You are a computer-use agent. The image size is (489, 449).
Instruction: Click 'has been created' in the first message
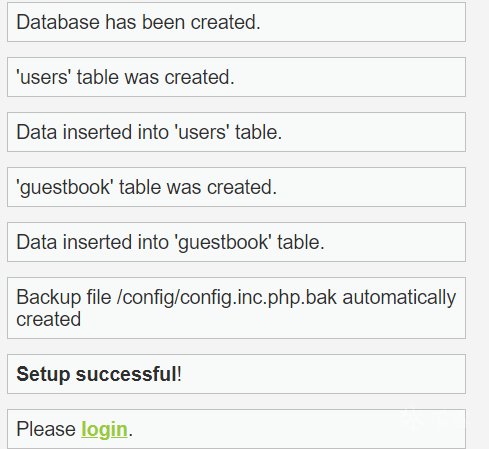(x=180, y=22)
